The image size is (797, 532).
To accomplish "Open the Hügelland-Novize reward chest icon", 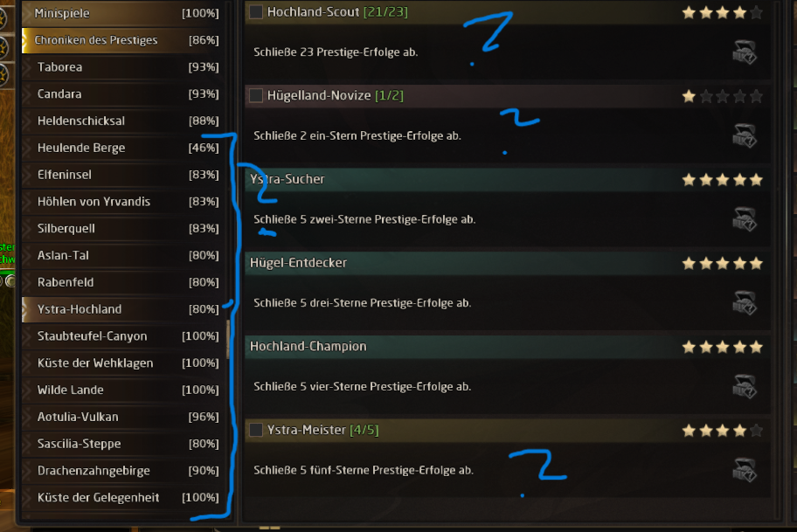I will point(744,136).
